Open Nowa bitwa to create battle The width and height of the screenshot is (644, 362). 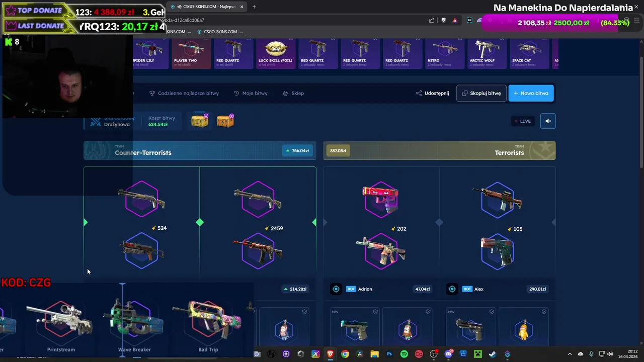[x=531, y=93]
